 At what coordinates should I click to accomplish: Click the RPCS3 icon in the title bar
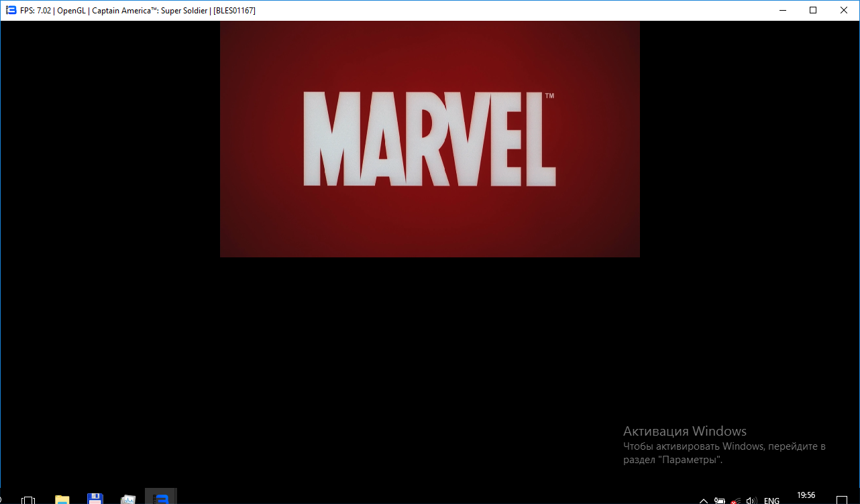11,10
